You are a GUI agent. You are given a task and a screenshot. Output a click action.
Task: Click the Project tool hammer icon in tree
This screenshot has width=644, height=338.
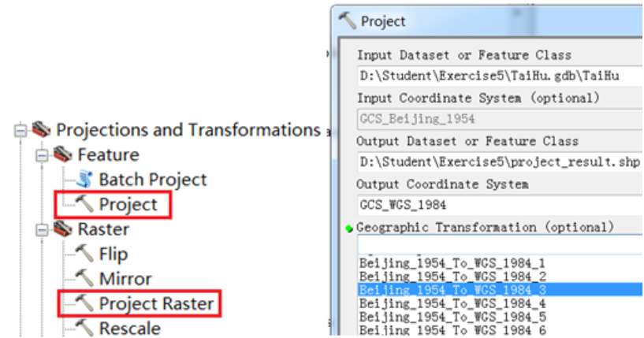click(84, 204)
